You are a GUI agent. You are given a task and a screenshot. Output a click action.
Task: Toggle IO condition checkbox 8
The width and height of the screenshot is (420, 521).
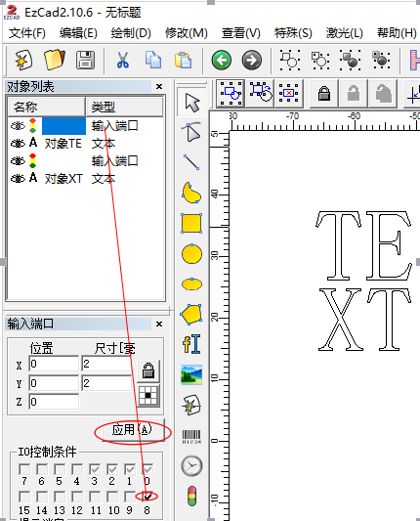[147, 497]
